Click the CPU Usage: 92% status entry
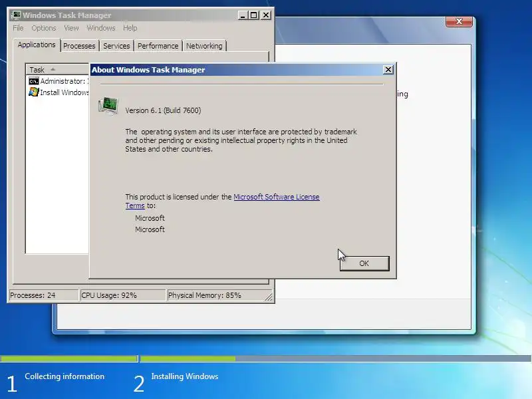532x399 pixels. pyautogui.click(x=122, y=295)
